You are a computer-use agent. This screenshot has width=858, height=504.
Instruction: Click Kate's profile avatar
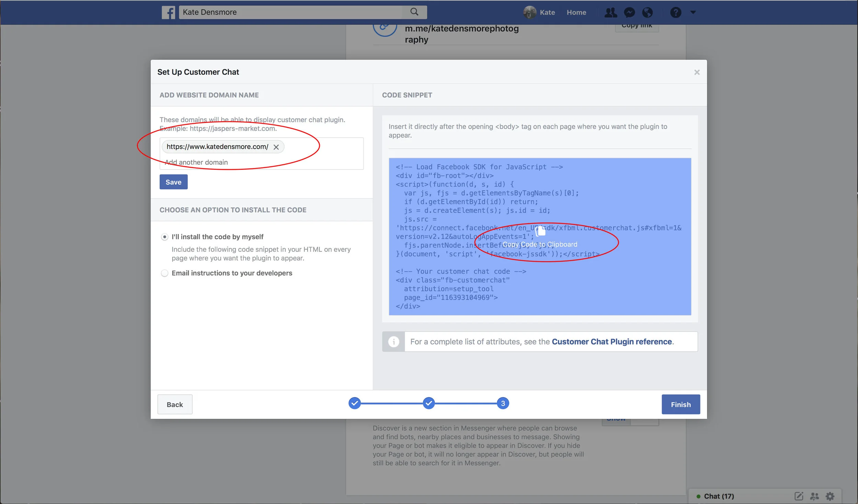[x=530, y=12]
